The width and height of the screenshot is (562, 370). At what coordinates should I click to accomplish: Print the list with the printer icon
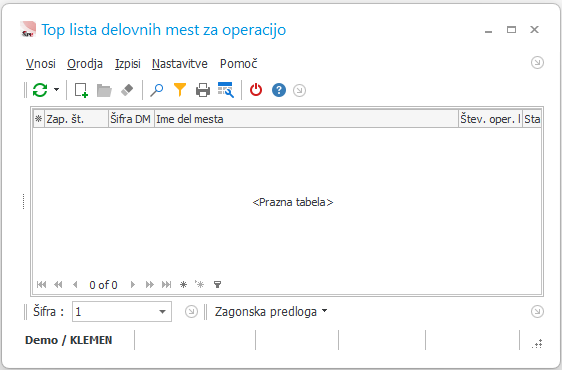203,90
